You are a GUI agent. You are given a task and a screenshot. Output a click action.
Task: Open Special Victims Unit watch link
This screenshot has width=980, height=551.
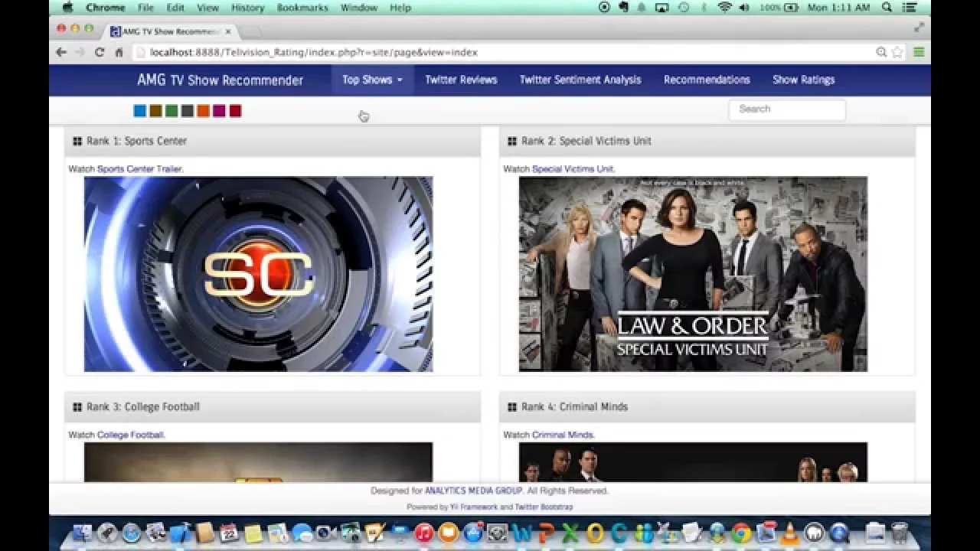pos(573,169)
